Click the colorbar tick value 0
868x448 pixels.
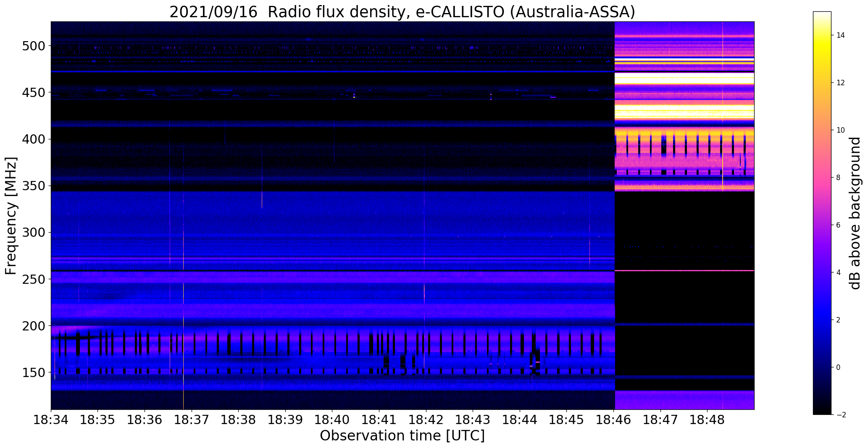pyautogui.click(x=839, y=367)
